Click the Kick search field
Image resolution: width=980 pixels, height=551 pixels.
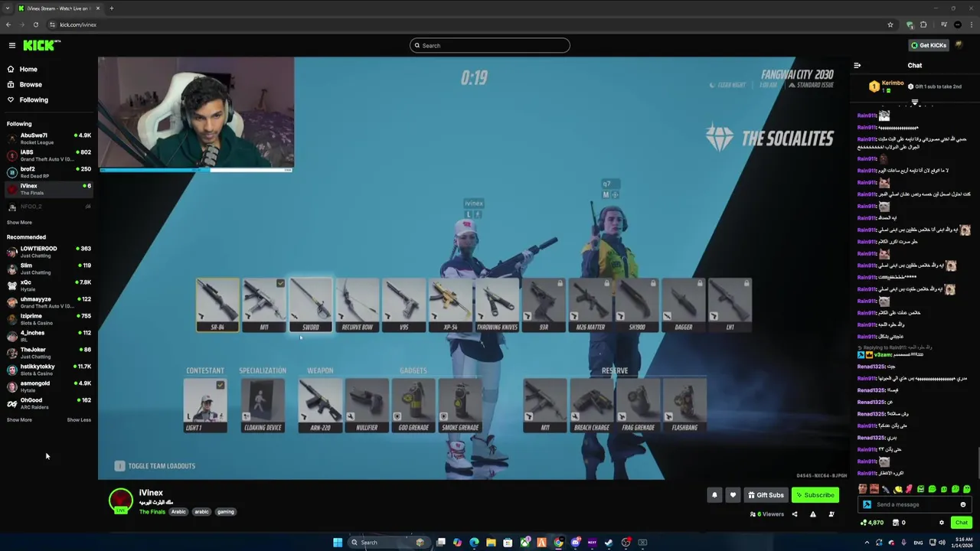490,45
